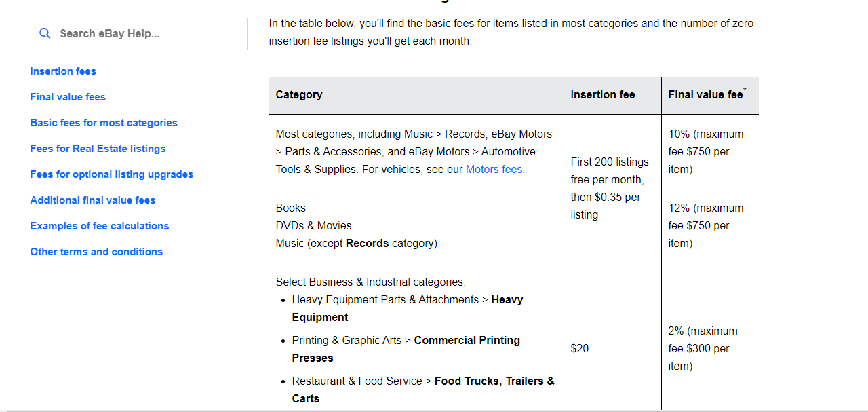Open the Insertion fees sidebar link
The width and height of the screenshot is (868, 412).
click(x=63, y=71)
